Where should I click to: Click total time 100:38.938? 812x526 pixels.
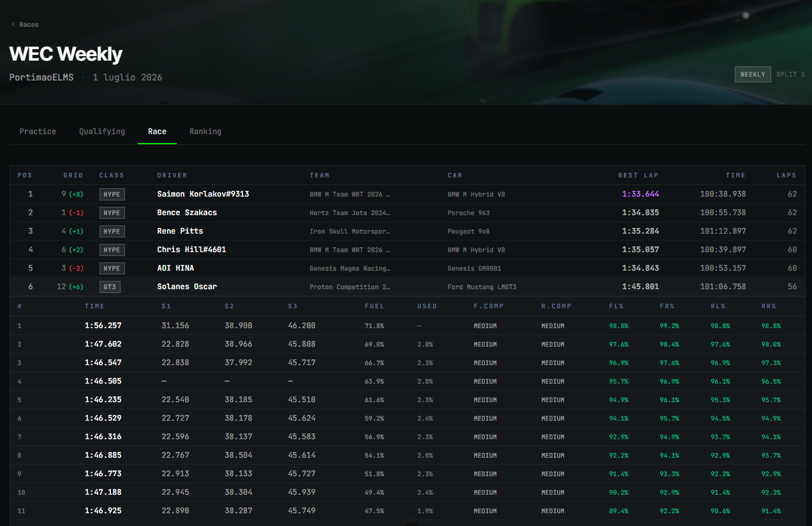pyautogui.click(x=723, y=194)
